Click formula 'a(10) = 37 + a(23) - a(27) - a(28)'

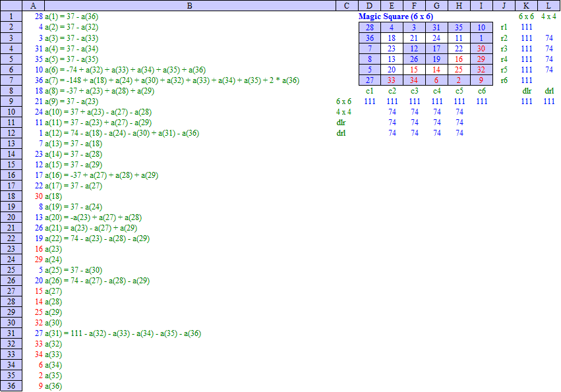coord(98,112)
